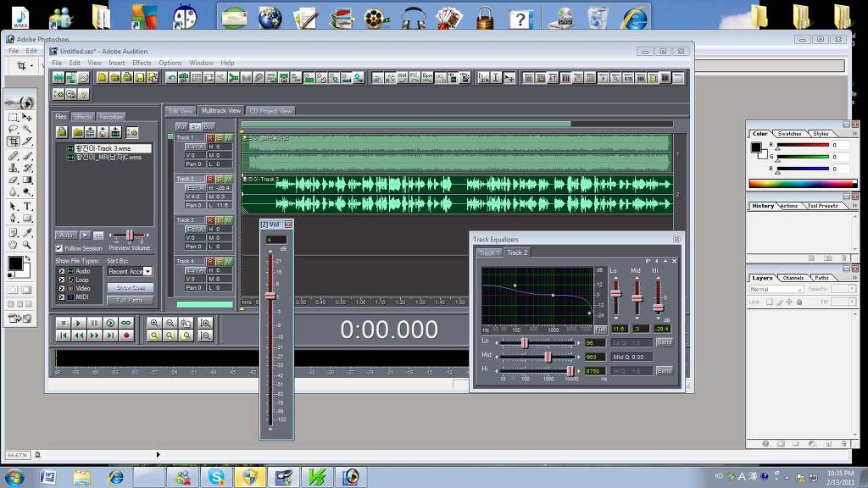Image resolution: width=868 pixels, height=488 pixels.
Task: Select the Hand tool in Photoshop toolbox
Action: [x=14, y=245]
